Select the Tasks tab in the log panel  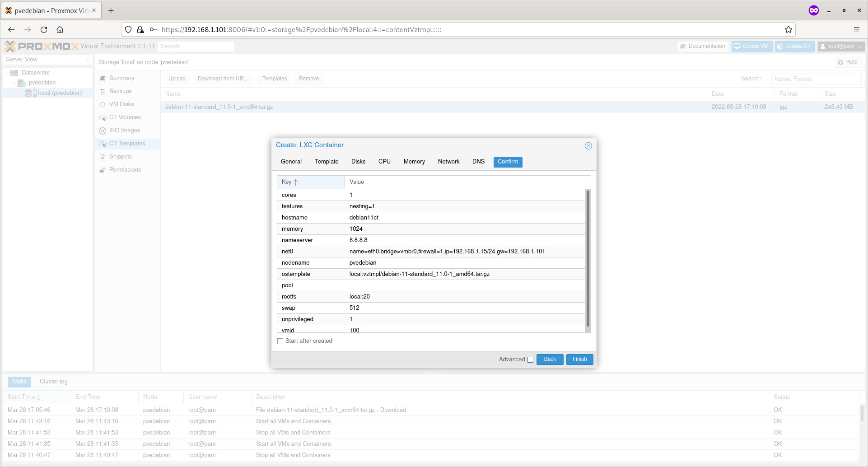19,382
